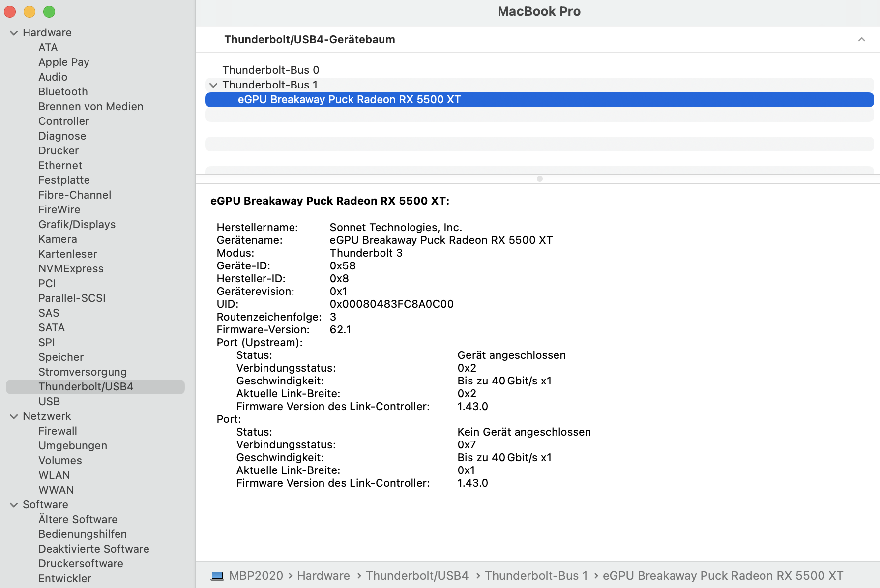This screenshot has height=588, width=880.
Task: Select Stromversorgung in the sidebar
Action: click(x=83, y=372)
